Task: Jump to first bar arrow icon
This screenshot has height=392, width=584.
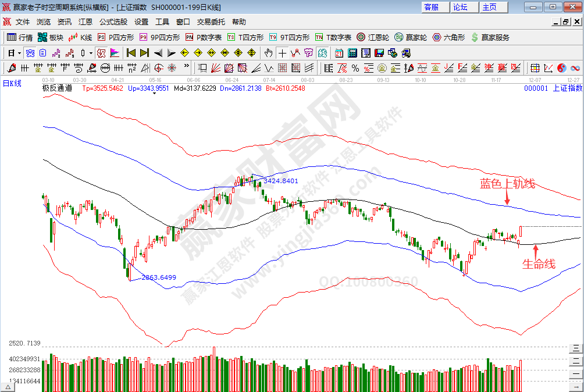Action: (131, 53)
